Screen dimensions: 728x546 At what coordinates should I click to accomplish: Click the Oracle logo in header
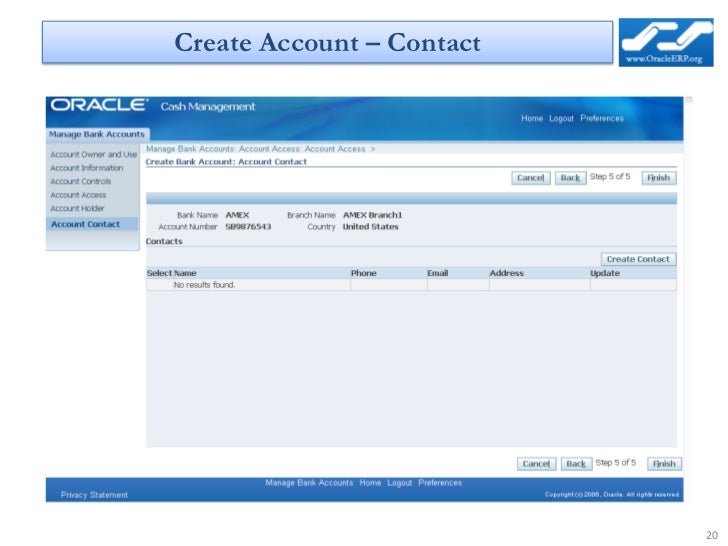[x=99, y=105]
